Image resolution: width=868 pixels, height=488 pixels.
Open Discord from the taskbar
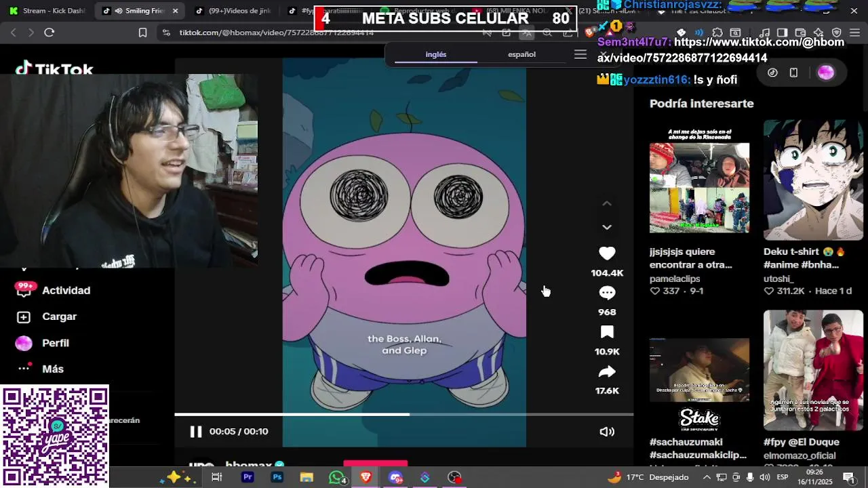click(396, 477)
